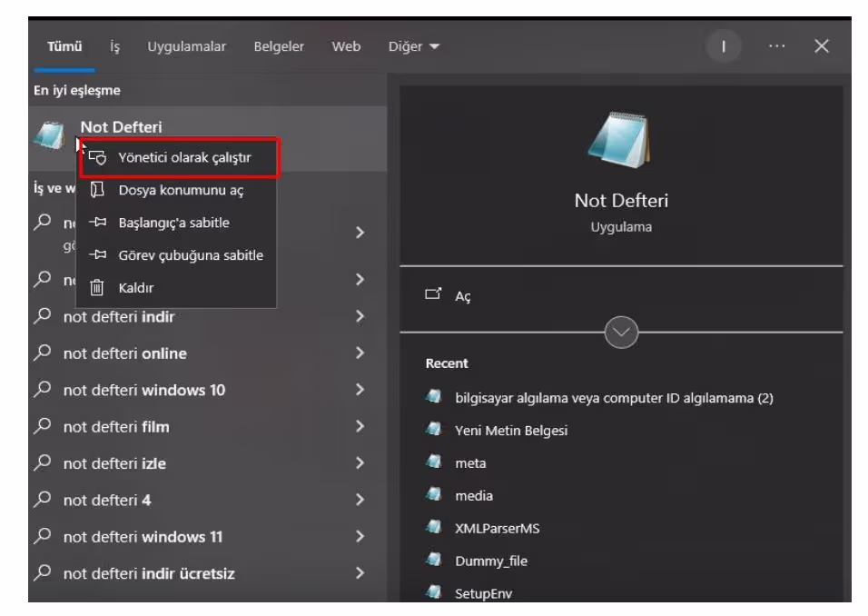Close the search panel
Viewport: 868px width, 616px height.
(x=822, y=46)
